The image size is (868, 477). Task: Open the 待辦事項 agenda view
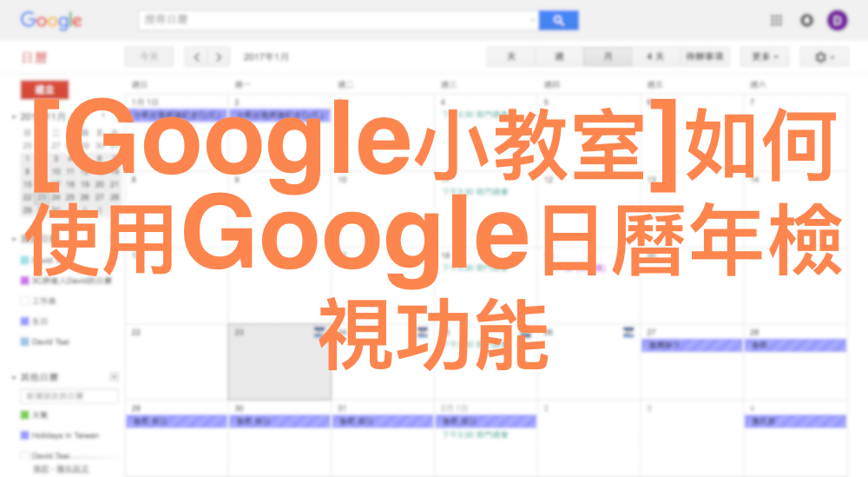tap(704, 56)
